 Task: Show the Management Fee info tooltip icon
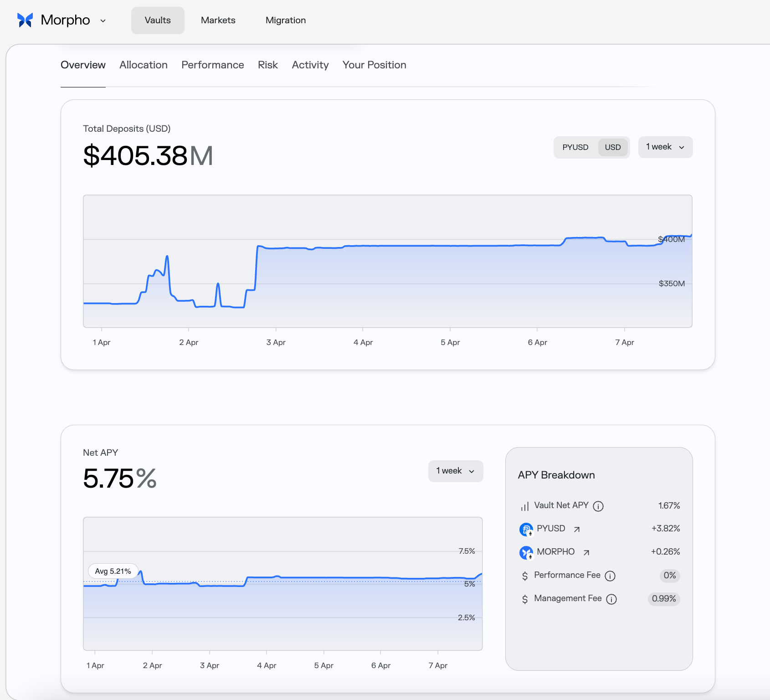click(x=611, y=599)
